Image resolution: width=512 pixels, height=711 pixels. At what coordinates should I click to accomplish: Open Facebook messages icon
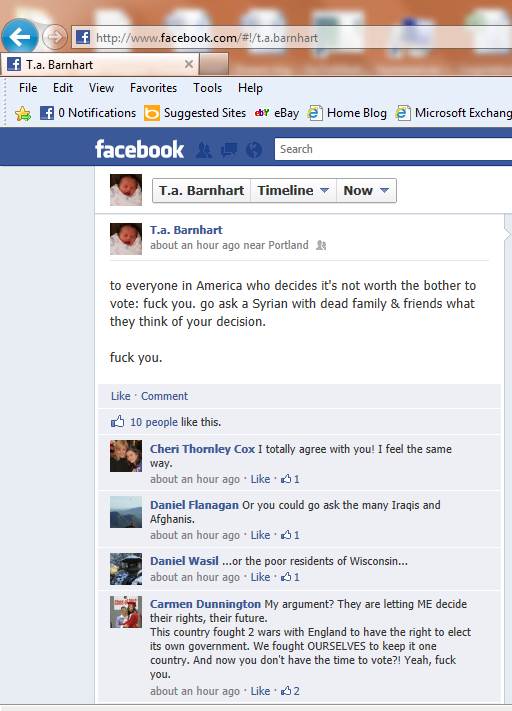[229, 150]
